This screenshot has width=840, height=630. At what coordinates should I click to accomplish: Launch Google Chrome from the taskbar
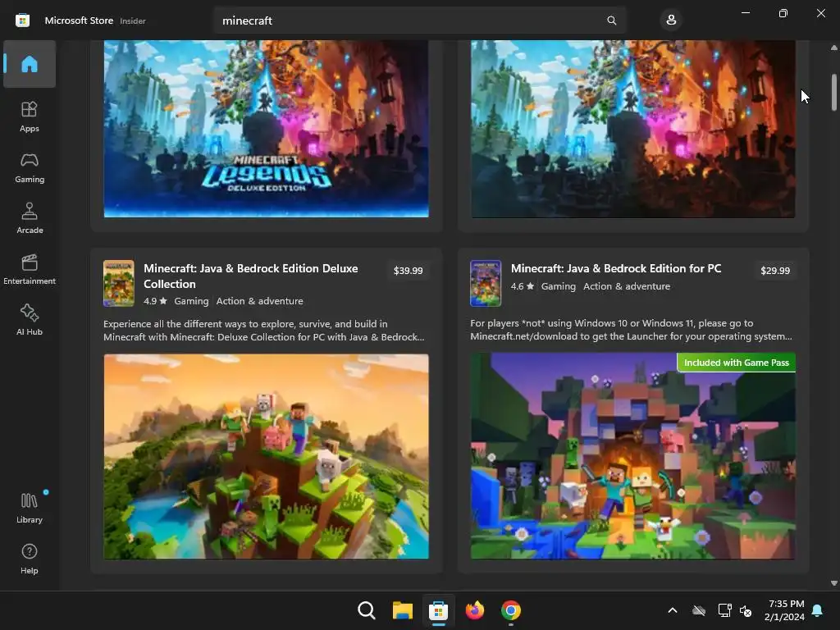click(x=510, y=610)
